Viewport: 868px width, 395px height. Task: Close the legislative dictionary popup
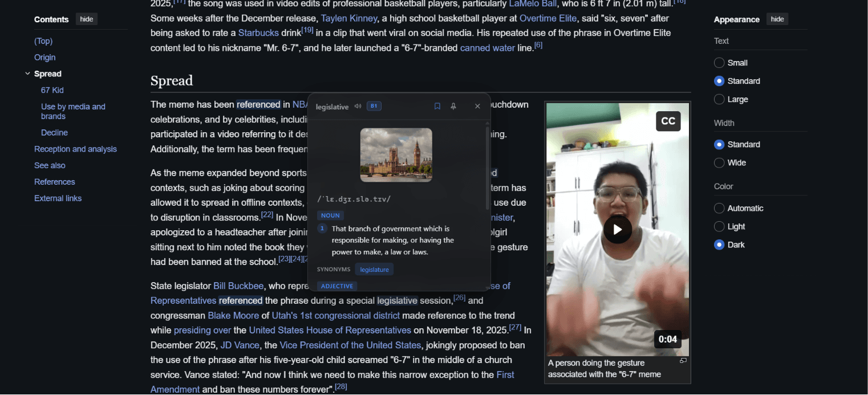[x=477, y=106]
